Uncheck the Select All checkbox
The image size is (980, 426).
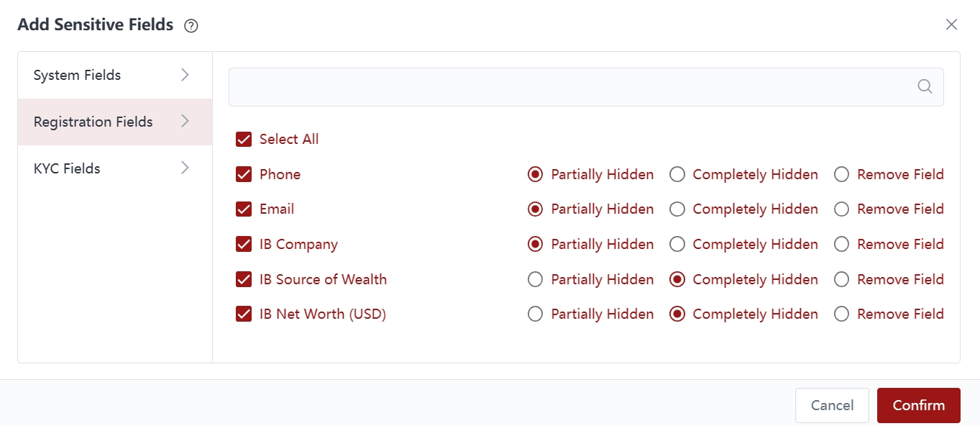pos(244,139)
